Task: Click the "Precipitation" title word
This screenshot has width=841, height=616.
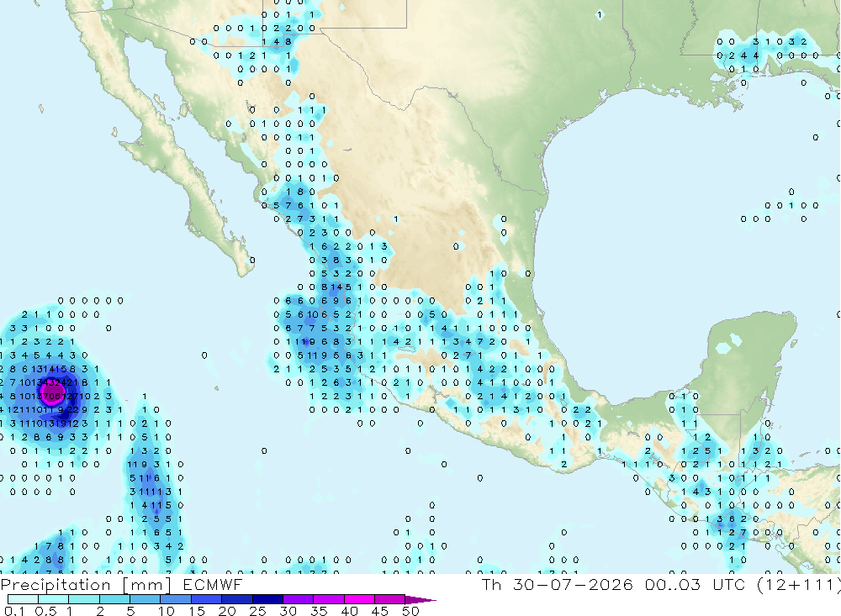Action: pos(56,585)
